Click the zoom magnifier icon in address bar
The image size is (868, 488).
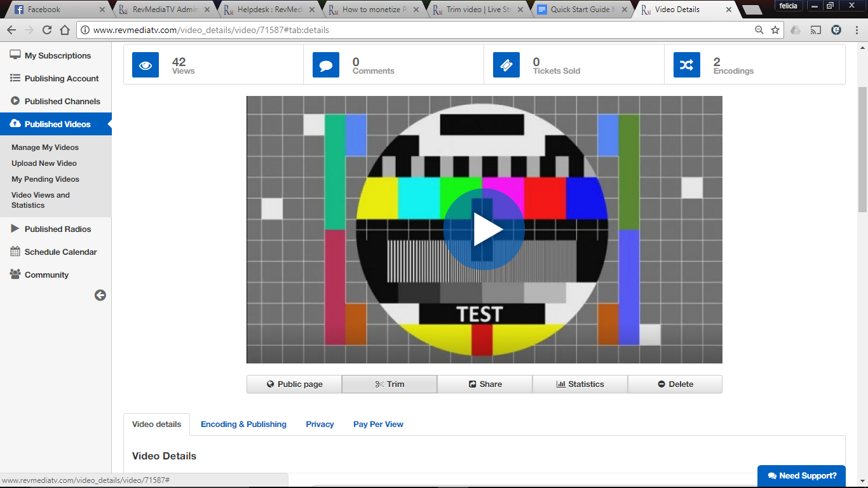click(x=759, y=30)
